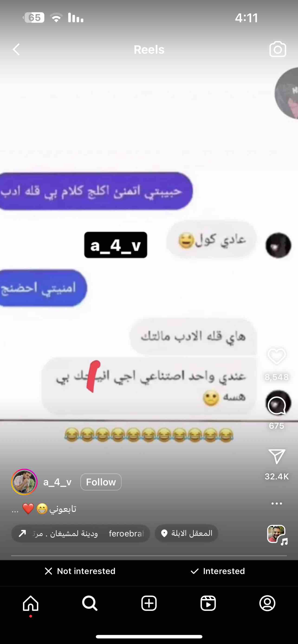This screenshot has height=644, width=298.
Task: Open the a_4_v username link
Action: click(57, 482)
